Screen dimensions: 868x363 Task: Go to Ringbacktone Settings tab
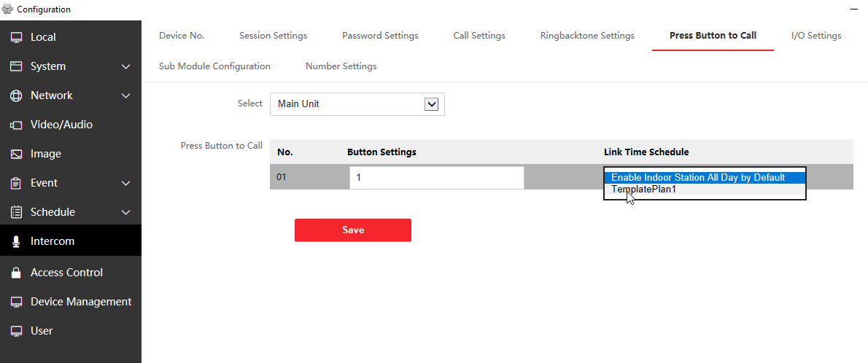[587, 36]
